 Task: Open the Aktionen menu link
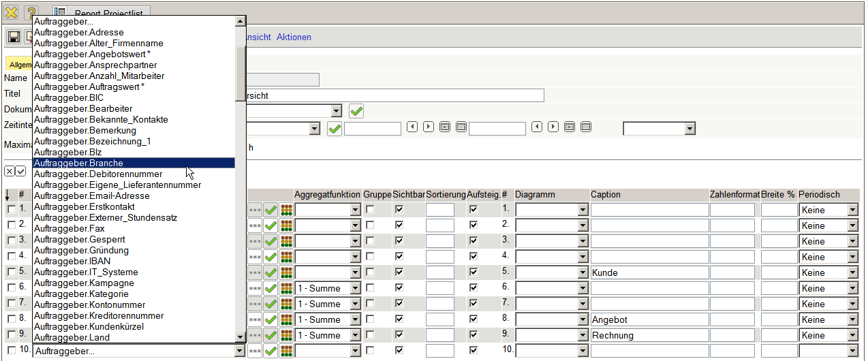[x=294, y=37]
